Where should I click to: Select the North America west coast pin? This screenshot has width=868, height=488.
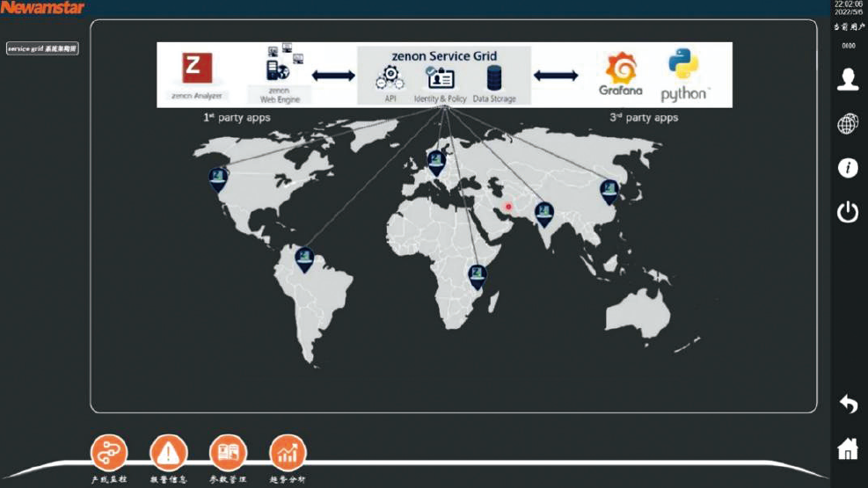[218, 180]
